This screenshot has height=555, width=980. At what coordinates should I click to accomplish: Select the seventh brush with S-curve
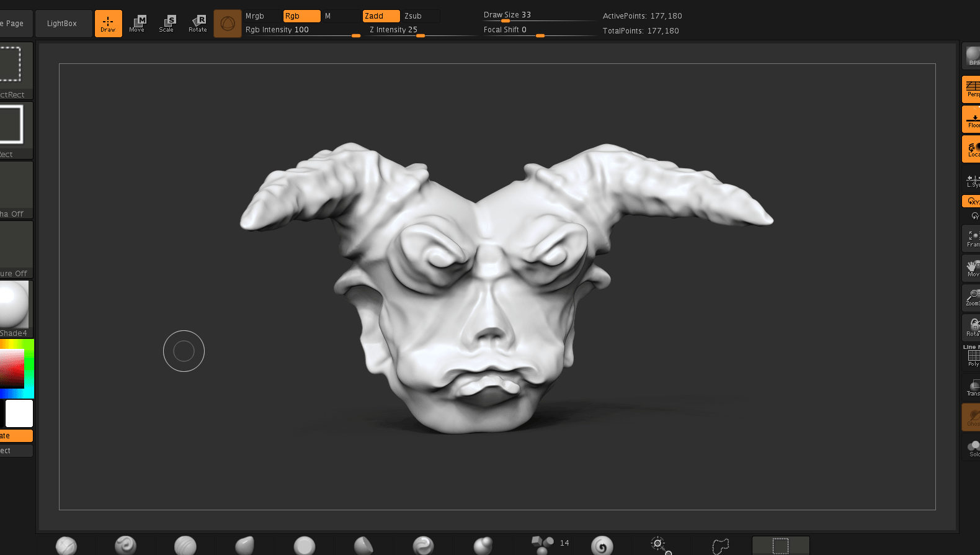click(423, 546)
